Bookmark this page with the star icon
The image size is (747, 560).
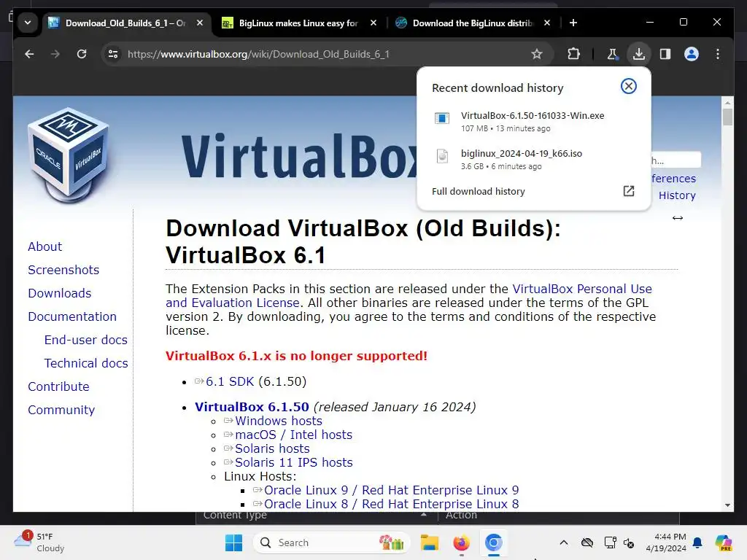click(x=537, y=54)
